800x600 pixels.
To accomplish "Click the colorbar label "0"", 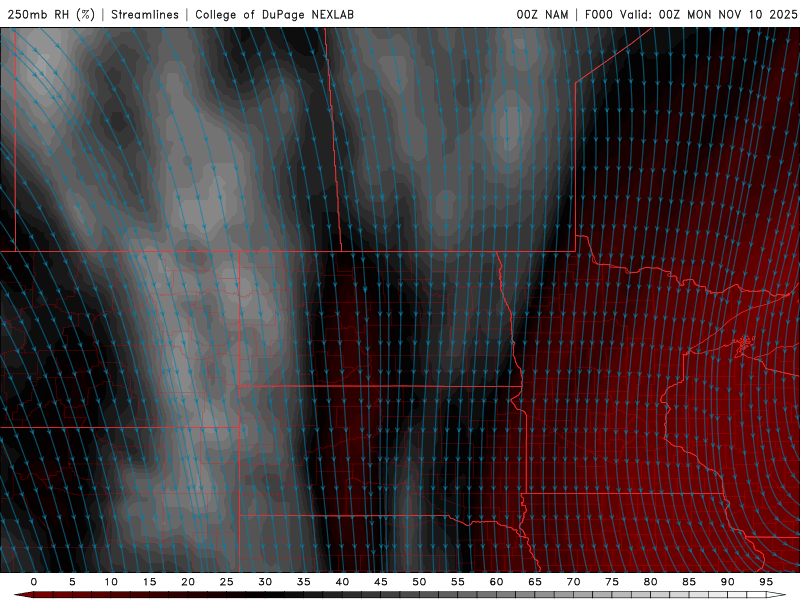I will [34, 582].
